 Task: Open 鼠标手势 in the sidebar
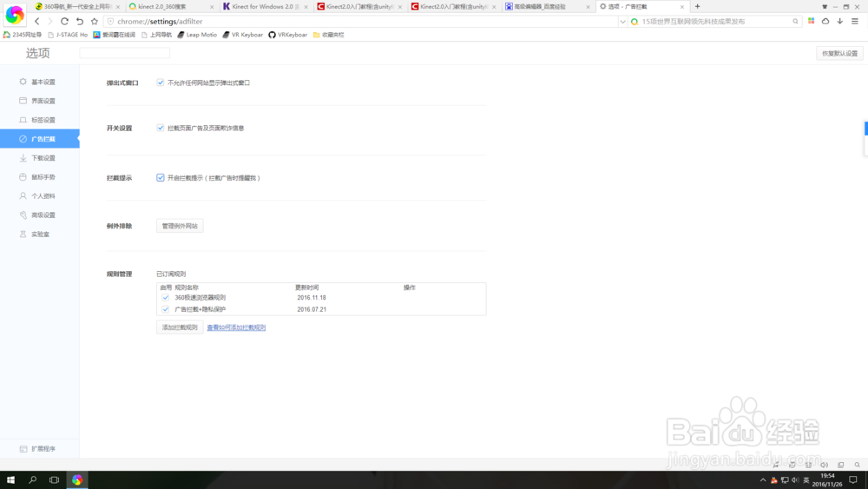click(x=39, y=176)
